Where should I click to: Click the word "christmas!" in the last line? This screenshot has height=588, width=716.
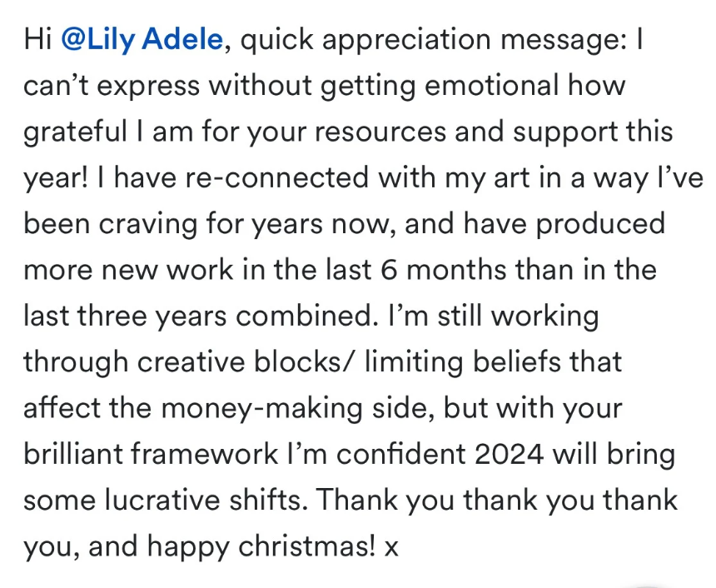[307, 546]
